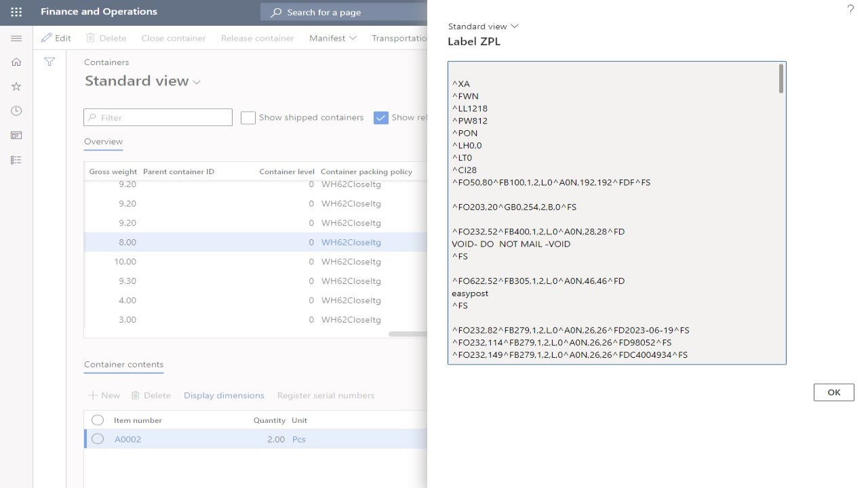Toggle Show shipped containers checkbox
The height and width of the screenshot is (488, 868).
tap(248, 117)
